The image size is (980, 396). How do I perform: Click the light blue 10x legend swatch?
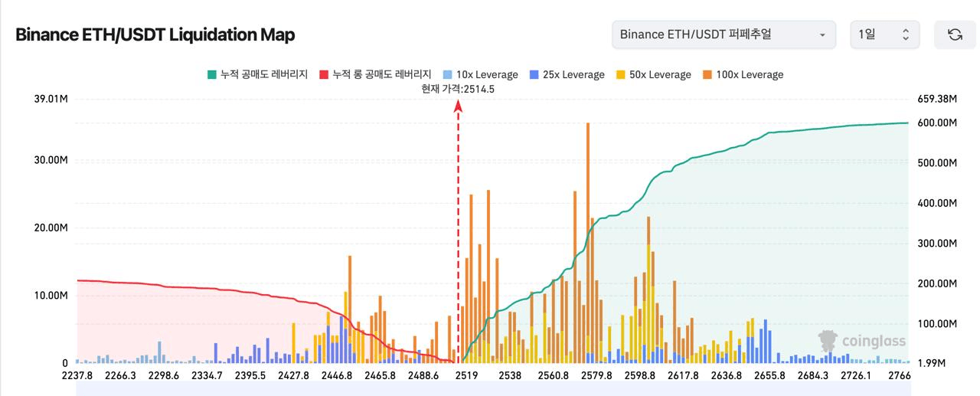click(x=447, y=74)
